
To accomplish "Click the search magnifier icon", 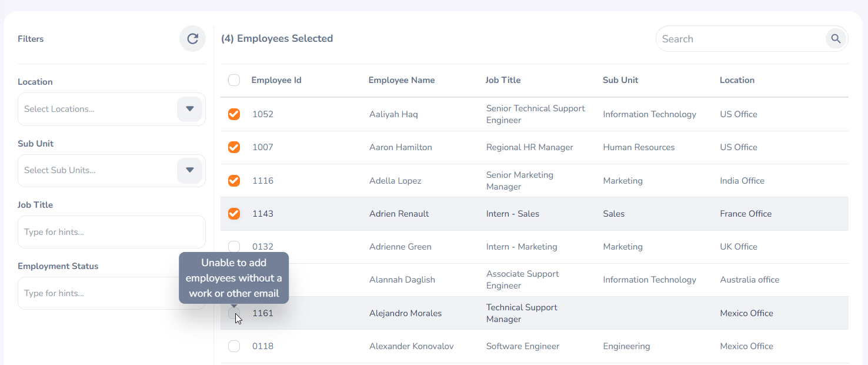I will (836, 39).
